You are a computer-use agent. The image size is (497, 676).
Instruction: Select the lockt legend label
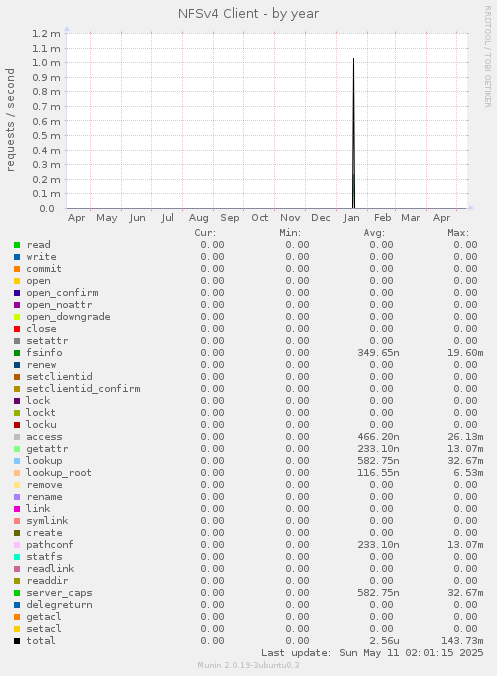(41, 413)
